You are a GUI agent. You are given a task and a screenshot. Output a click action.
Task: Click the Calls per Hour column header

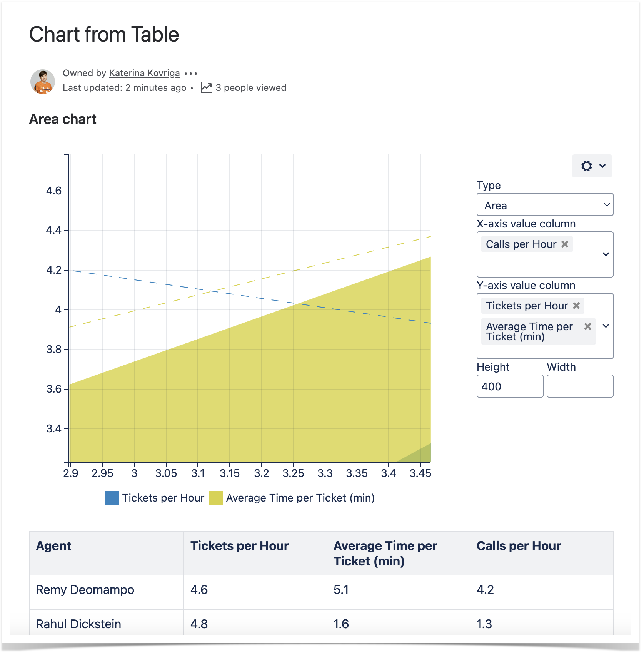pos(519,546)
